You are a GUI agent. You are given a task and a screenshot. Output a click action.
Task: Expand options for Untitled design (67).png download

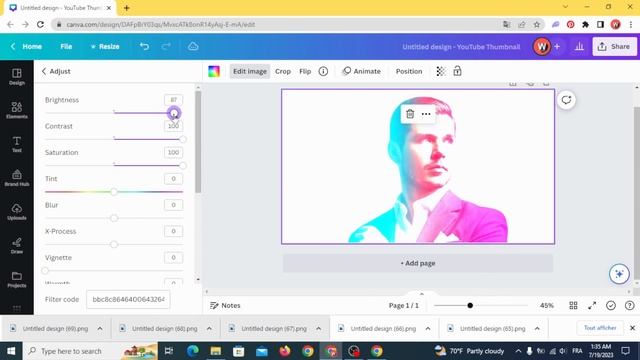318,328
